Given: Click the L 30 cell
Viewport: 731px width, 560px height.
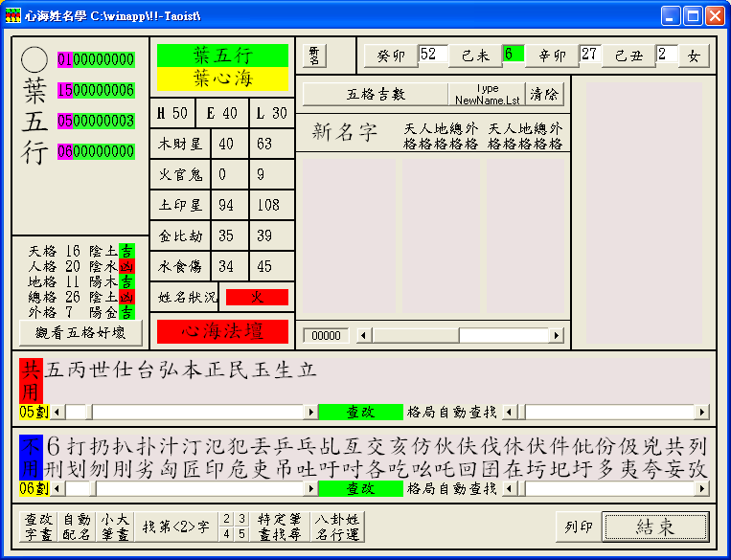Looking at the screenshot, I should (x=272, y=113).
